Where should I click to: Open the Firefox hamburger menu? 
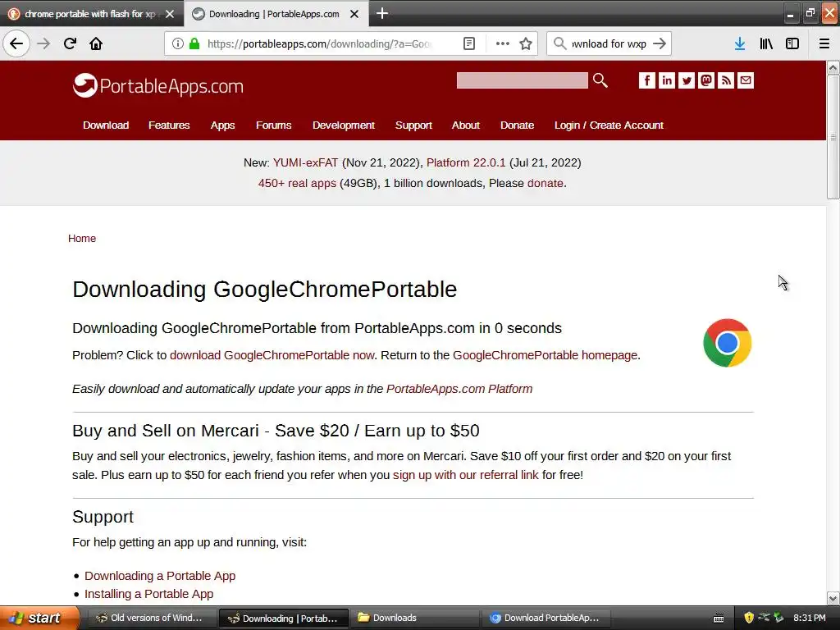pos(824,43)
